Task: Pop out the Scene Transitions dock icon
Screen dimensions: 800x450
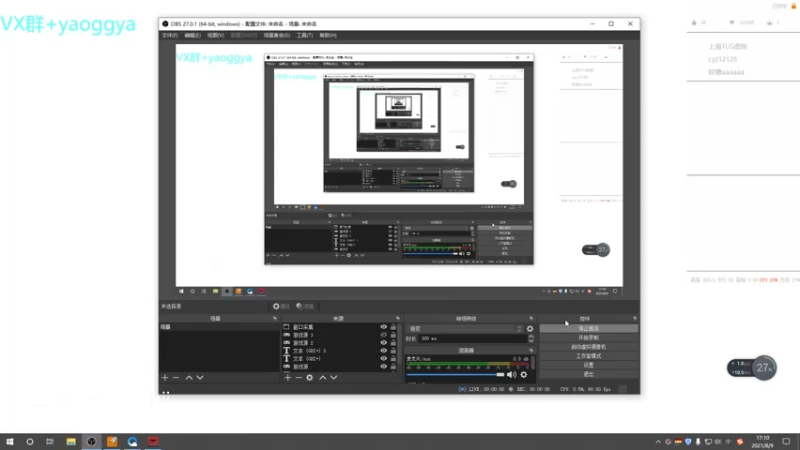Action: [531, 318]
